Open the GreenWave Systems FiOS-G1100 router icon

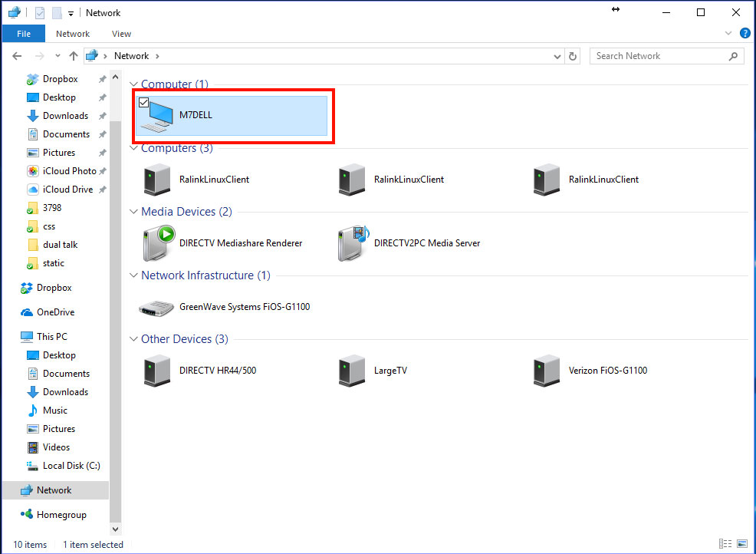click(156, 308)
